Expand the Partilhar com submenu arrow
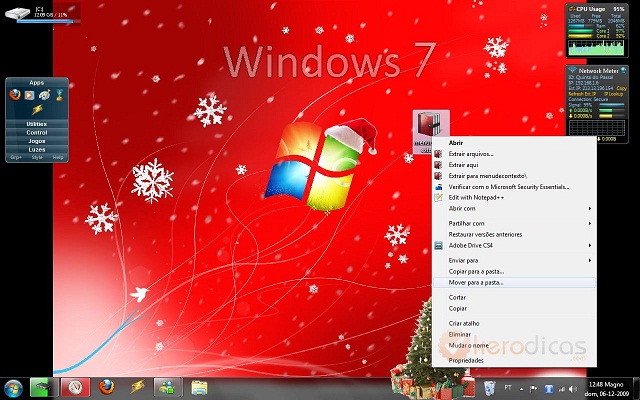Image resolution: width=640 pixels, height=400 pixels. tap(589, 224)
